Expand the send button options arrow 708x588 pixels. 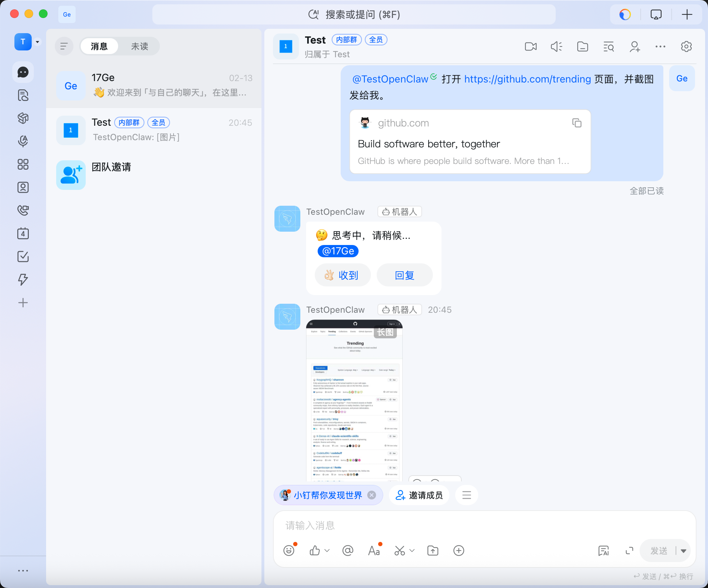pos(684,551)
